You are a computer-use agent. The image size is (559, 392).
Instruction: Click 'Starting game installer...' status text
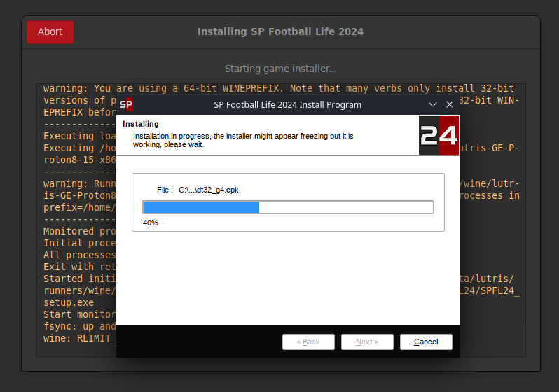[x=281, y=69]
